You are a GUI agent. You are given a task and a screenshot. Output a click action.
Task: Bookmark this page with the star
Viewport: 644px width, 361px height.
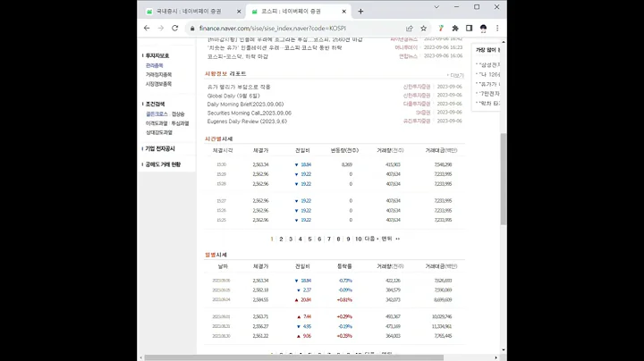[423, 28]
